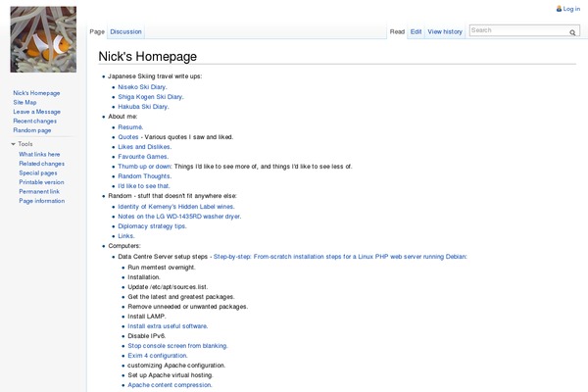Viewport: 588px width, 392px height.
Task: Open Notes on the LG WD-1435RD washer dryer
Action: click(179, 217)
